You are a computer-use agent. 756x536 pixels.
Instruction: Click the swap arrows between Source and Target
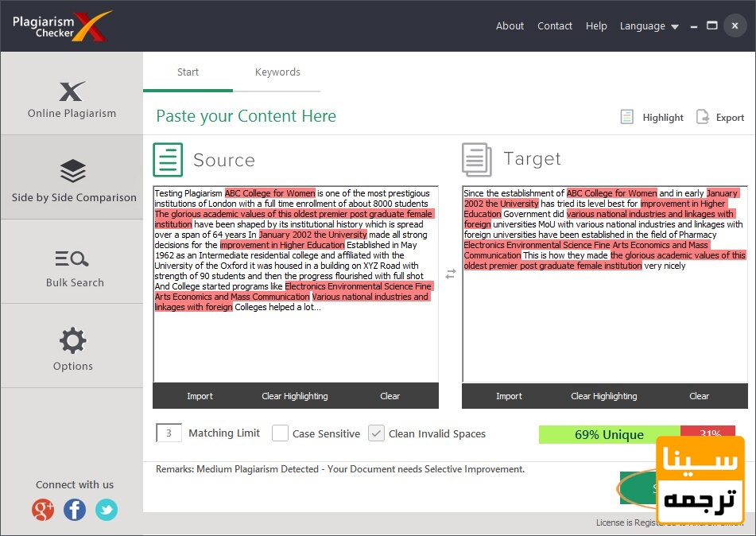coord(451,274)
